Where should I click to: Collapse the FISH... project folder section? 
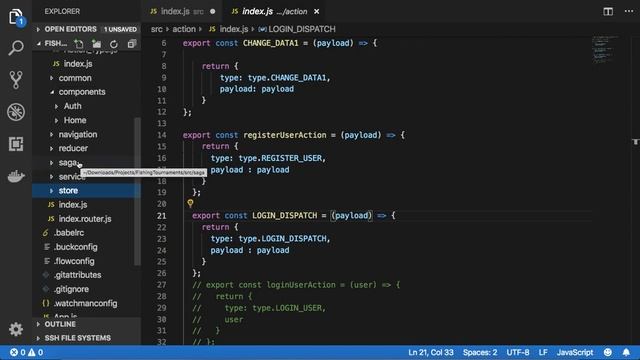(39, 43)
